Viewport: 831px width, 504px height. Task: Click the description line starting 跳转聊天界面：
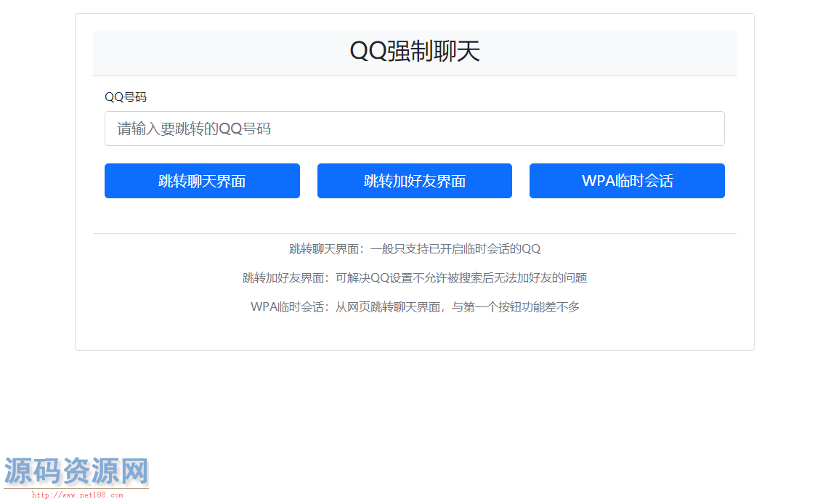415,249
